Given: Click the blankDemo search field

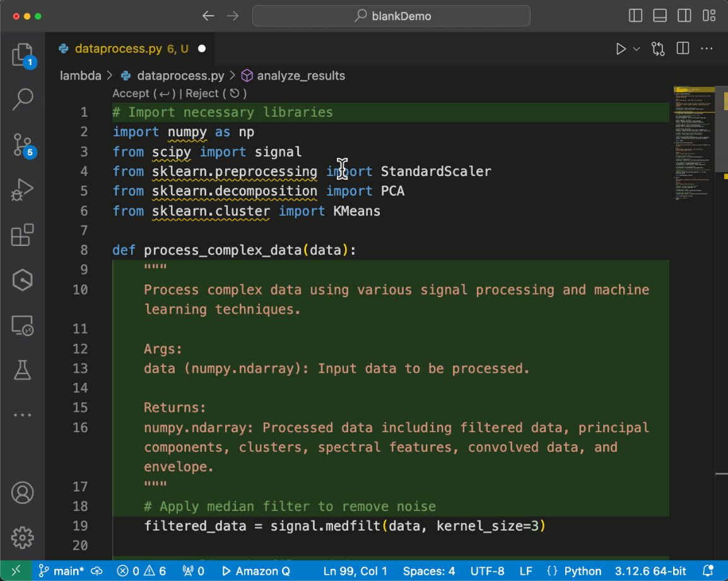Looking at the screenshot, I should (x=391, y=16).
